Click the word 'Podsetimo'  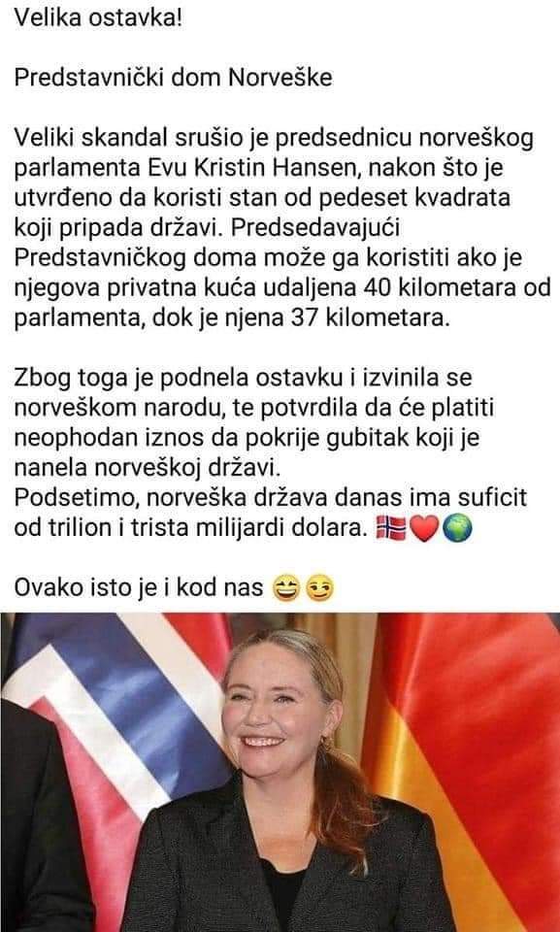(x=74, y=497)
